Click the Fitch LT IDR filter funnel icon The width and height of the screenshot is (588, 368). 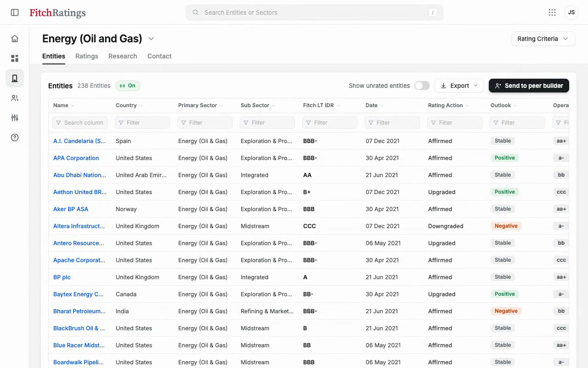(x=308, y=123)
